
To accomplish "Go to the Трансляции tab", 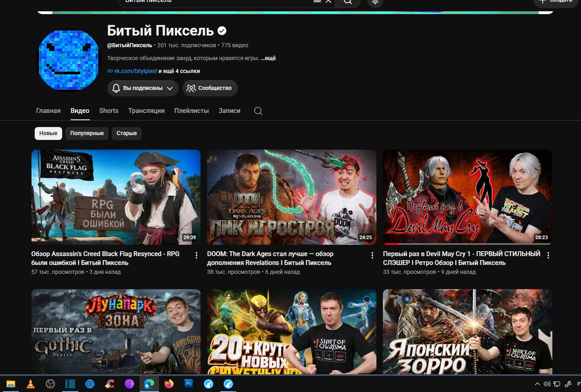I will 146,111.
